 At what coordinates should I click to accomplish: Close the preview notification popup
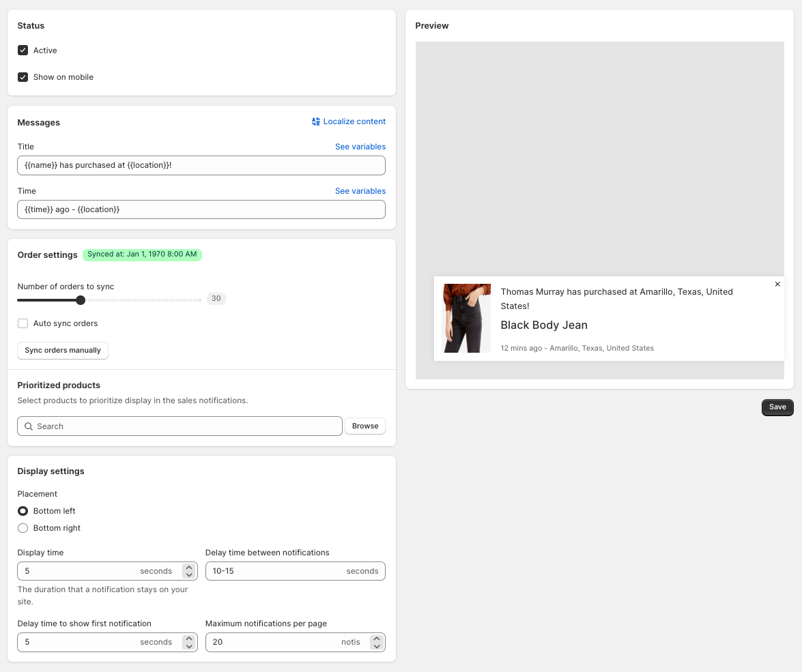[777, 284]
